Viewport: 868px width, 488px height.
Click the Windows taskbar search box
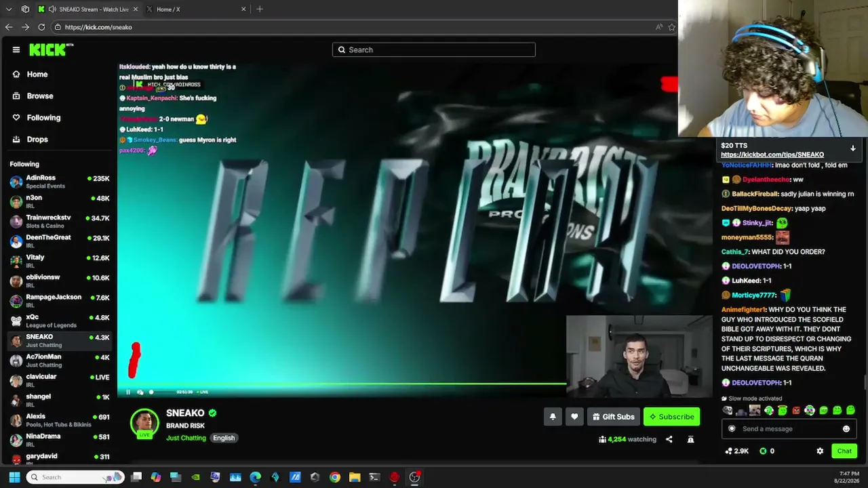pyautogui.click(x=75, y=477)
